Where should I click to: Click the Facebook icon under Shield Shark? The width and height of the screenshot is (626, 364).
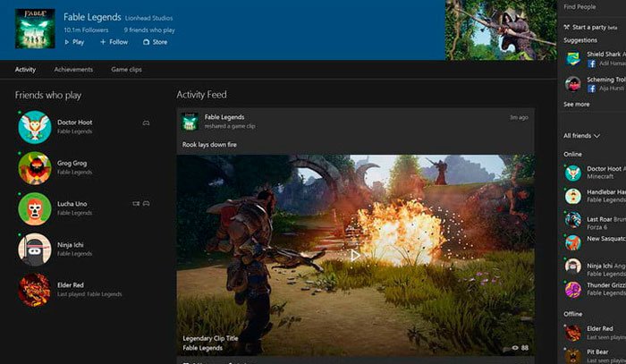tap(592, 63)
